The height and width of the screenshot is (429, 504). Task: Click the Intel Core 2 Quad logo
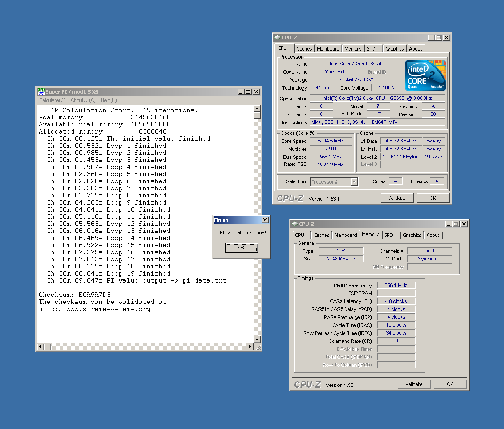point(425,75)
